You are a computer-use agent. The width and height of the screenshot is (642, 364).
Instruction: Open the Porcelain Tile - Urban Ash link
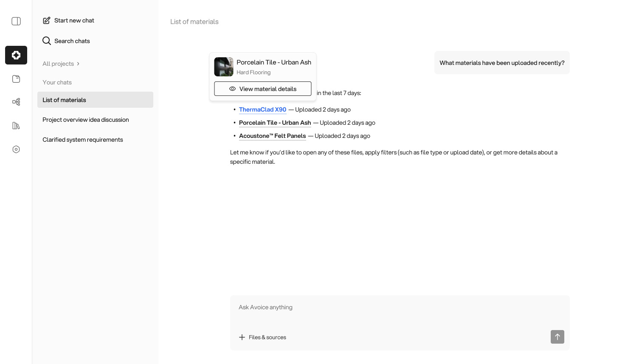(x=275, y=123)
